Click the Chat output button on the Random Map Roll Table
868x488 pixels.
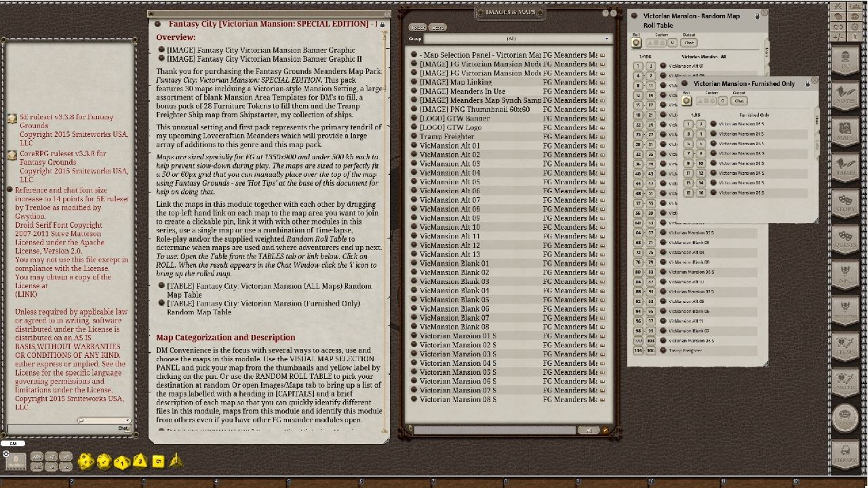coord(689,42)
